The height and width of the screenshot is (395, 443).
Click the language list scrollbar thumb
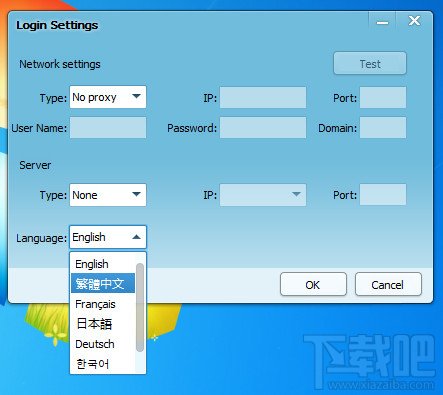tap(140, 307)
